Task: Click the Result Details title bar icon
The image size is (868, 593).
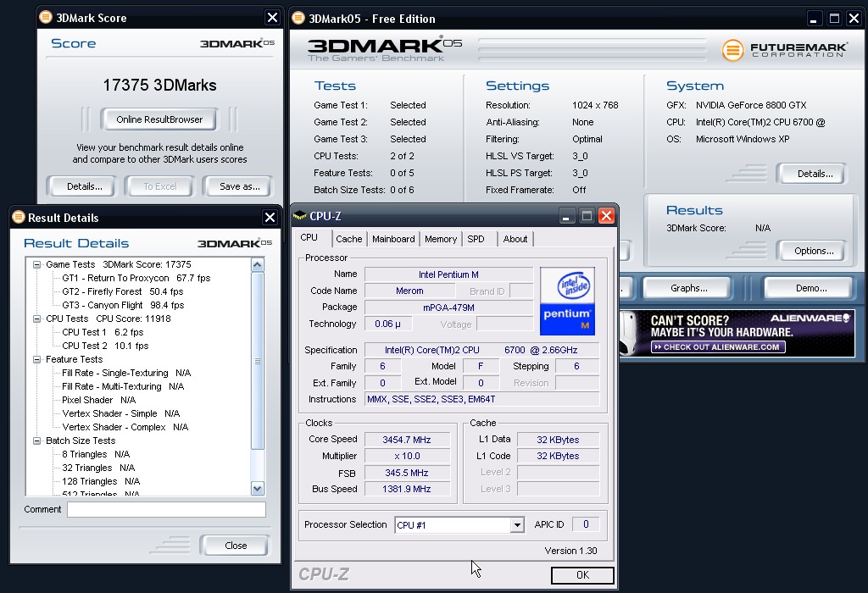Action: point(19,217)
